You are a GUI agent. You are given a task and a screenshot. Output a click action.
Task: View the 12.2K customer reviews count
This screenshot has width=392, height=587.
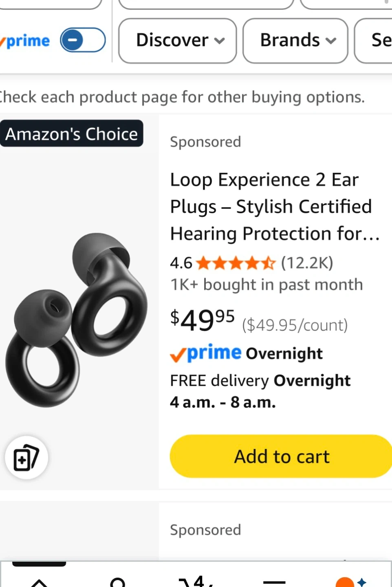coord(307,263)
